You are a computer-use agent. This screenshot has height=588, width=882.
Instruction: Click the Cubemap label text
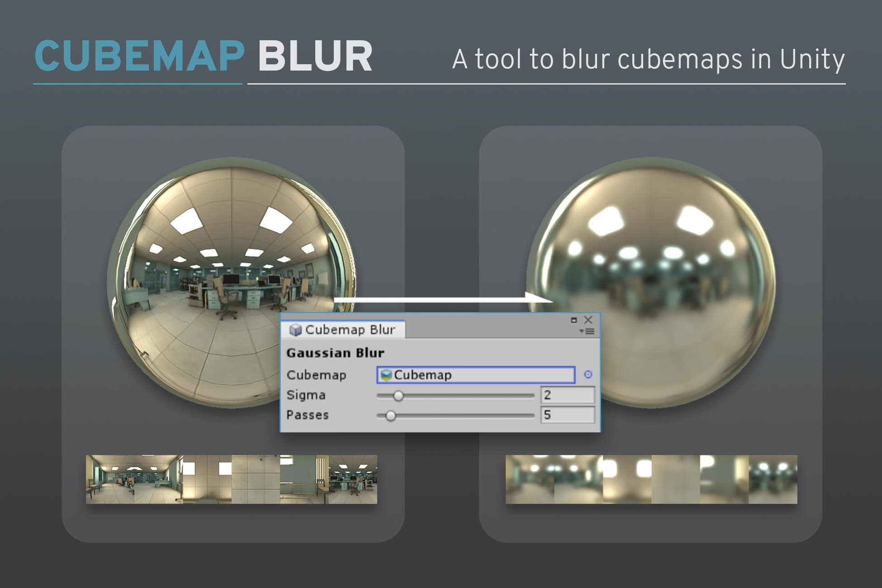click(x=316, y=375)
